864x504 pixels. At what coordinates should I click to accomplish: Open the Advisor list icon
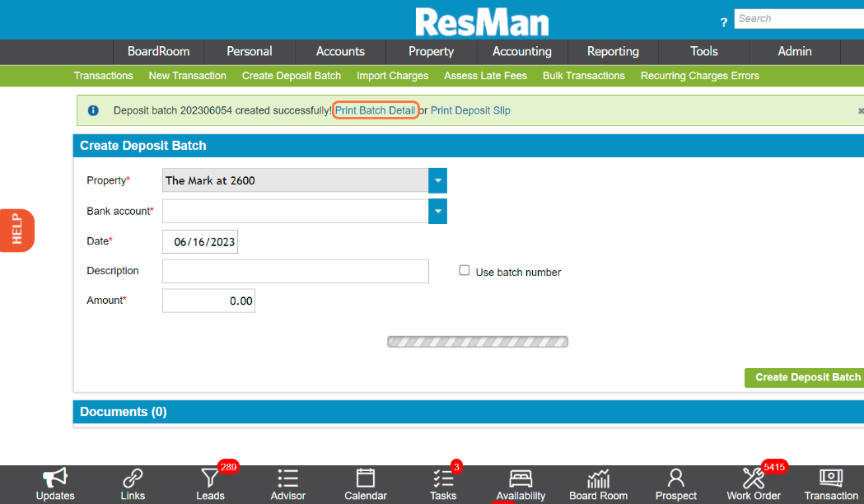pyautogui.click(x=287, y=478)
